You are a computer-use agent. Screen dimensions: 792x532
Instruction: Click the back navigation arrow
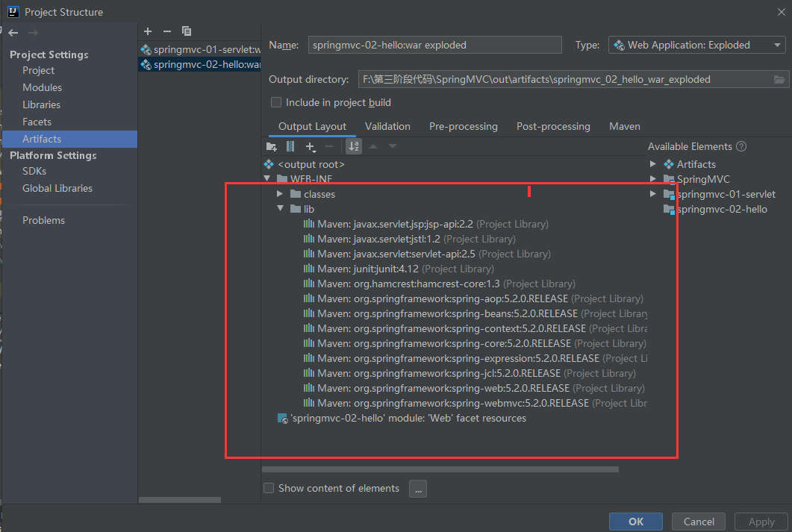click(x=13, y=33)
